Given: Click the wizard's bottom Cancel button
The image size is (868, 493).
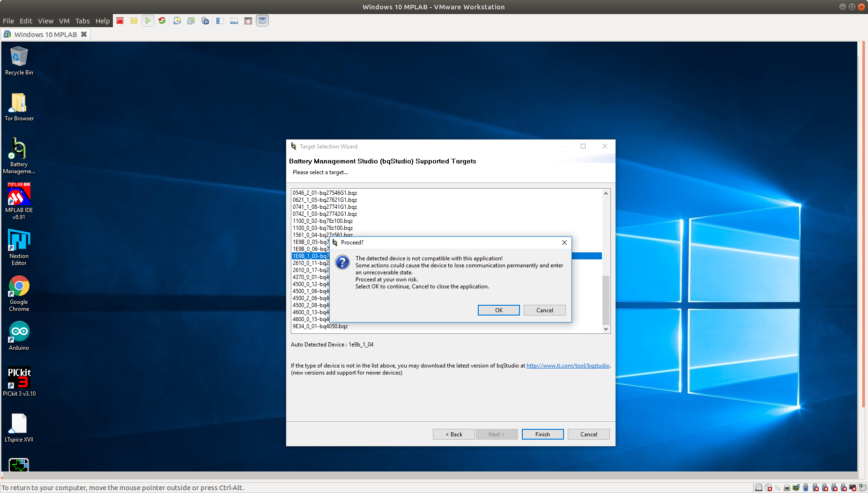Looking at the screenshot, I should tap(589, 434).
